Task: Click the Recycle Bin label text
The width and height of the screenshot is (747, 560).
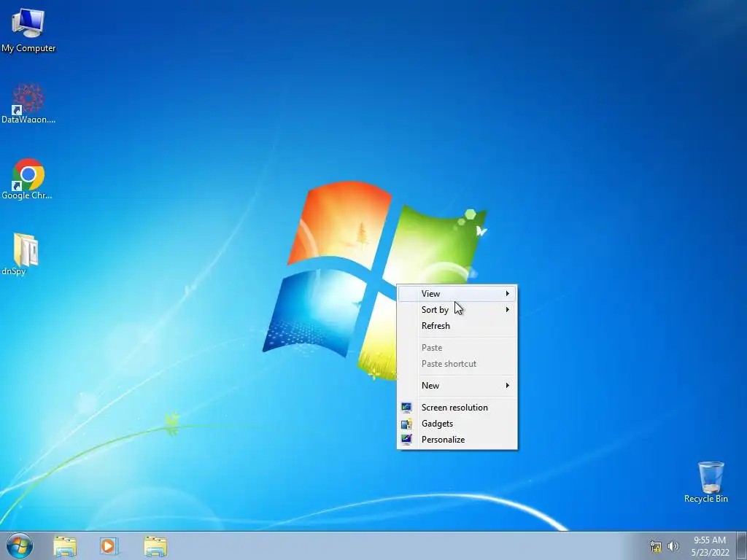Action: coord(706,499)
